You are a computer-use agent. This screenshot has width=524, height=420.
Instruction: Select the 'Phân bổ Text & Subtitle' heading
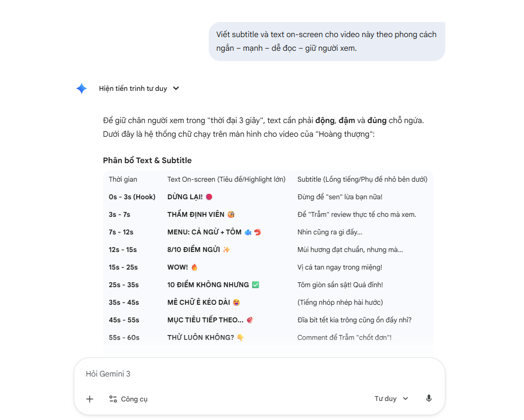coord(148,160)
